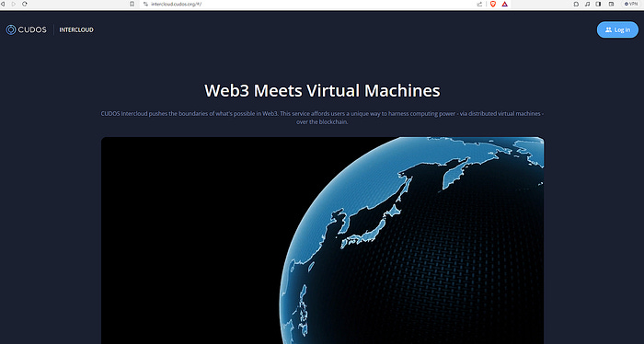Open the extensions puzzle icon
Image resolution: width=644 pixels, height=344 pixels.
[576, 4]
